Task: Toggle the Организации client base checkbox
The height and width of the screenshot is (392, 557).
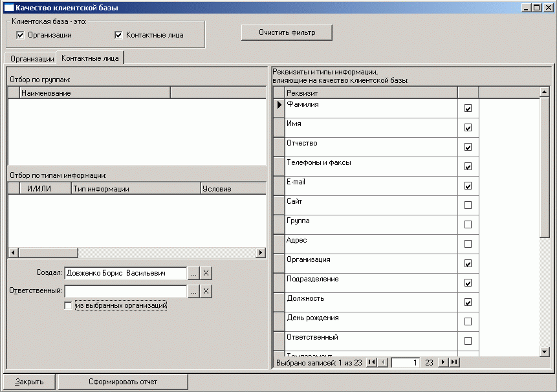Action: pos(20,35)
